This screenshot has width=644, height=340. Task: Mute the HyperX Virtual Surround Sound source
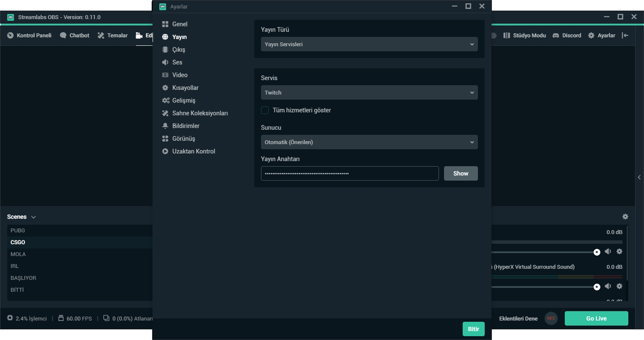click(608, 286)
